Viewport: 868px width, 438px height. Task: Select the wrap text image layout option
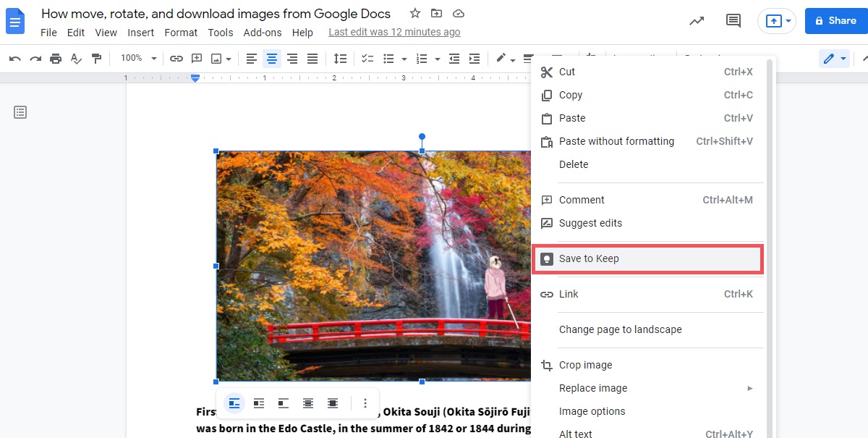(x=259, y=403)
